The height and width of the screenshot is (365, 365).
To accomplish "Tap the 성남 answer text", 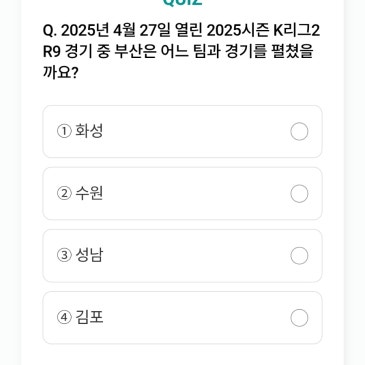I will [x=89, y=255].
